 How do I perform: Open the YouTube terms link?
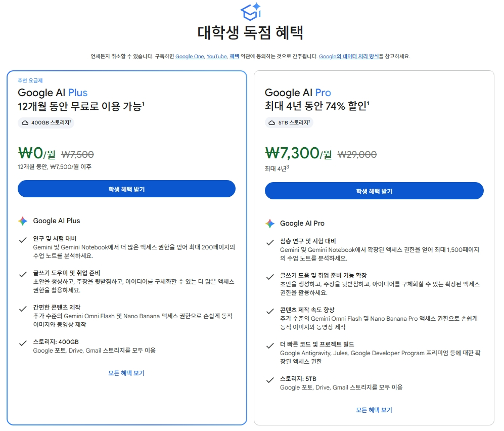(x=217, y=56)
